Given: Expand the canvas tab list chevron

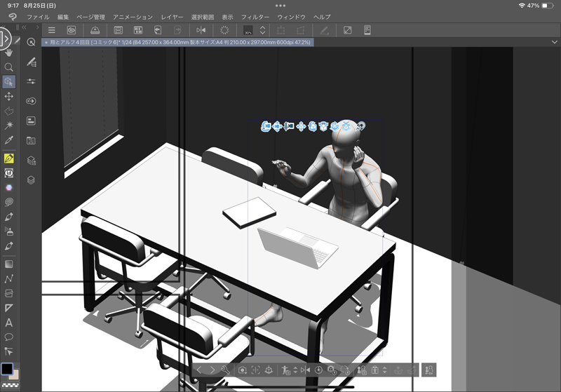Looking at the screenshot, I should (x=555, y=42).
